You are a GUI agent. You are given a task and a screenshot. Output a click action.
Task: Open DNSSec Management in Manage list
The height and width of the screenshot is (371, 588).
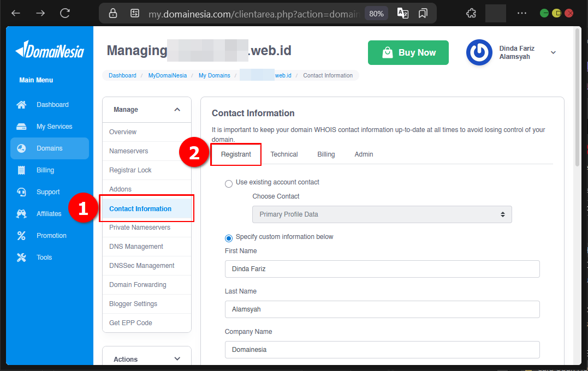[147, 266]
